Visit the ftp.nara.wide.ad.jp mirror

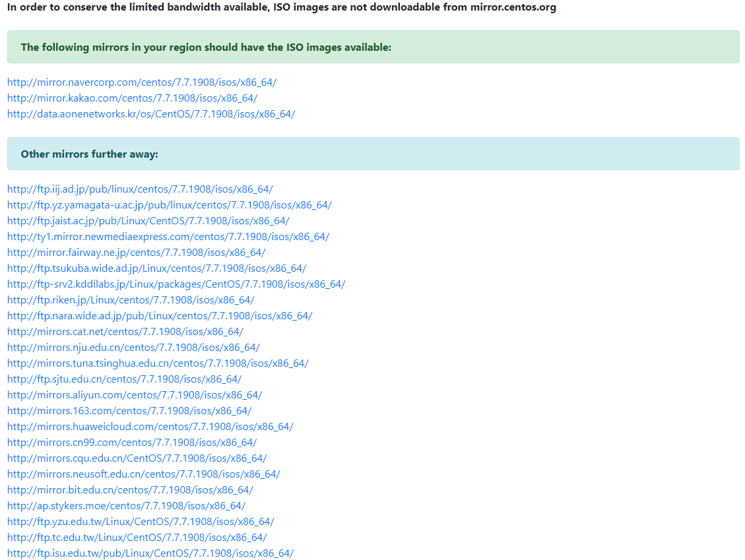[x=160, y=316]
